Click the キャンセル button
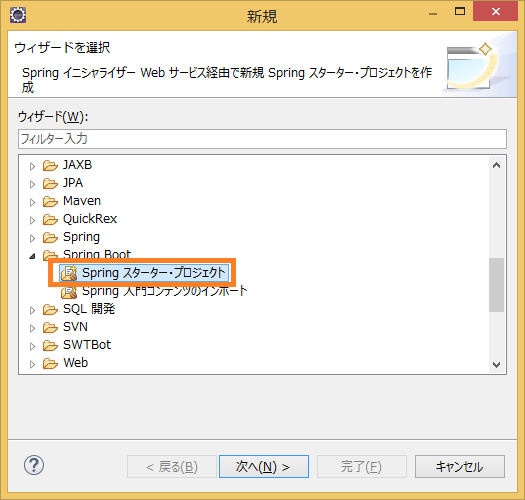The image size is (525, 500). pos(460,466)
